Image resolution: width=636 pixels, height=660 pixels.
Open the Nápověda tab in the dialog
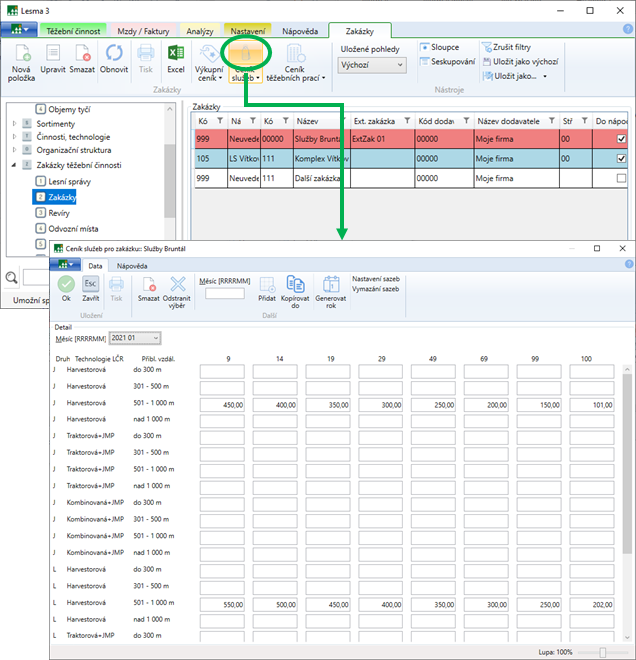pyautogui.click(x=133, y=266)
